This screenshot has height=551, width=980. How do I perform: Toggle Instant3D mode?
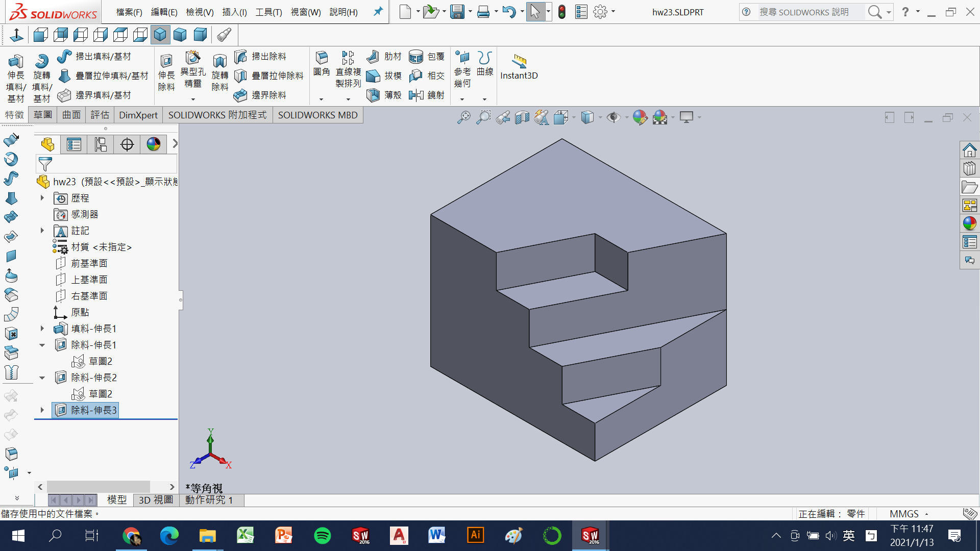coord(519,62)
